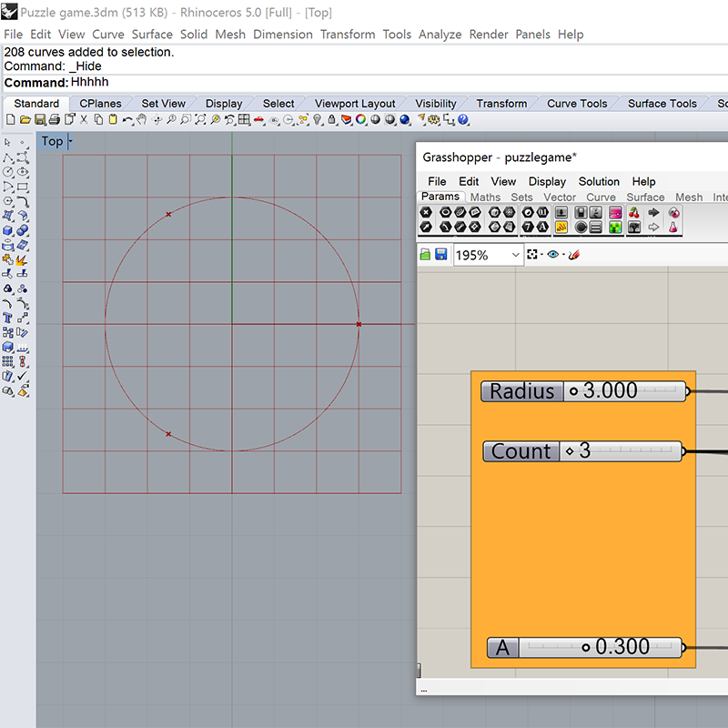Switch to the Viewport Layout toolbar tab
The image size is (728, 728).
click(355, 104)
